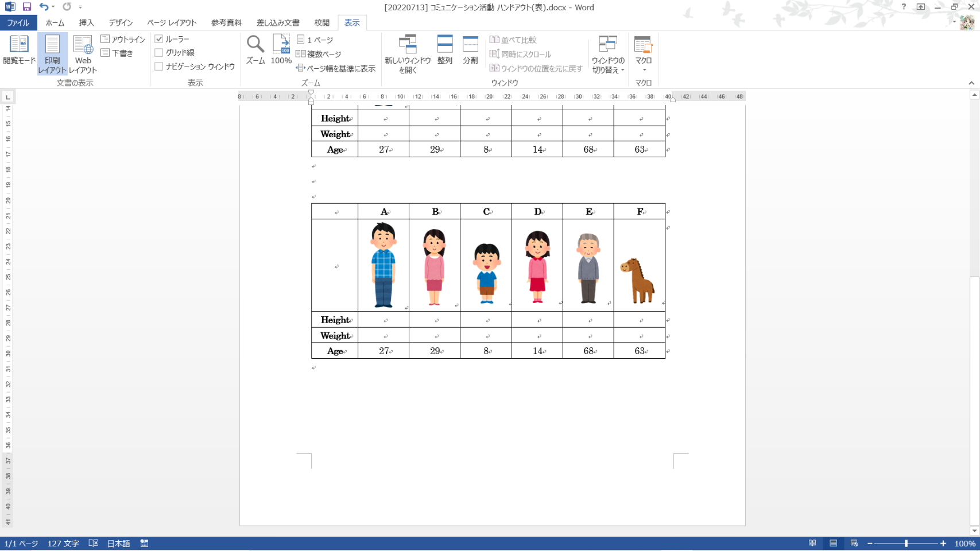
Task: Enable the Navigation Pane checkbox
Action: click(x=159, y=67)
